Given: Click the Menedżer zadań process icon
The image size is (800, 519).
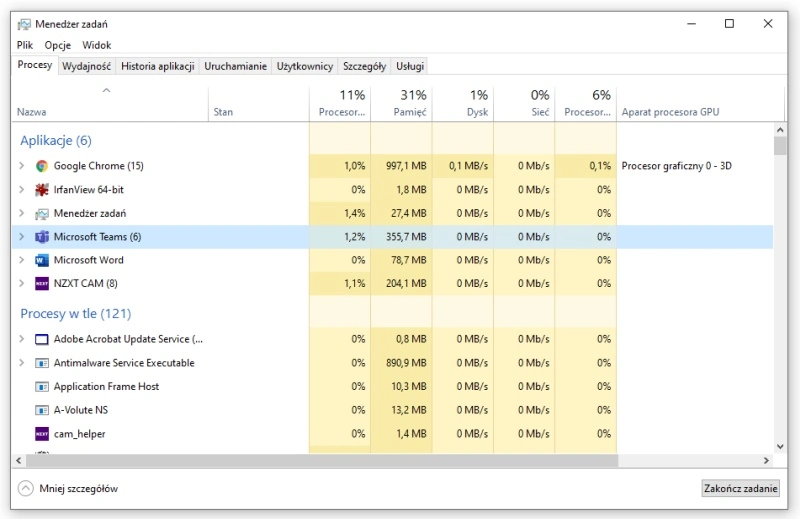Looking at the screenshot, I should coord(42,214).
